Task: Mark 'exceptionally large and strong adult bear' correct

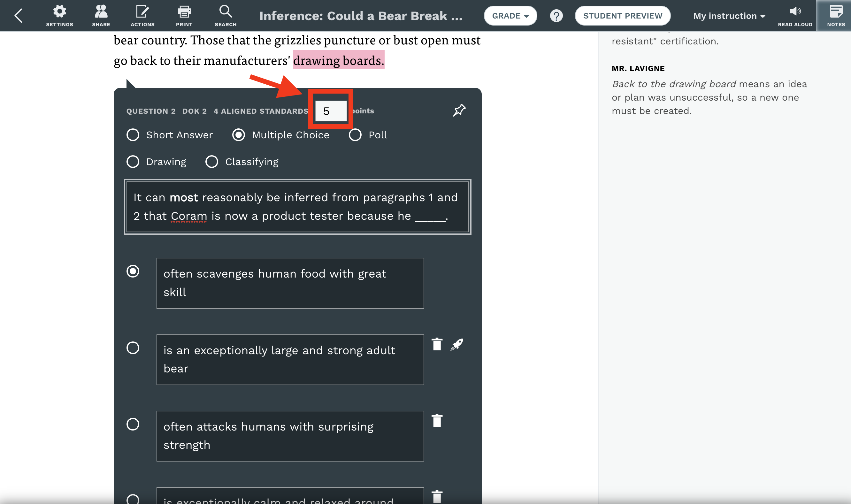Action: [x=133, y=348]
